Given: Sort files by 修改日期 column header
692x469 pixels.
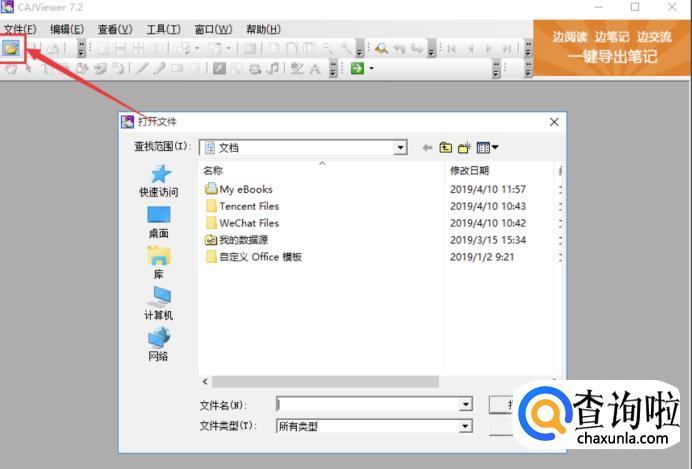Looking at the screenshot, I should (x=470, y=171).
